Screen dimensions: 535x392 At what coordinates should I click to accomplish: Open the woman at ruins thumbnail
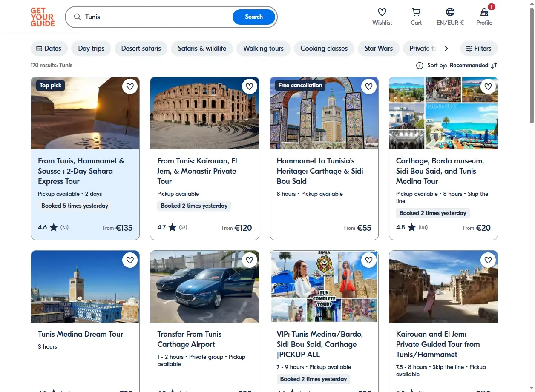click(443, 286)
